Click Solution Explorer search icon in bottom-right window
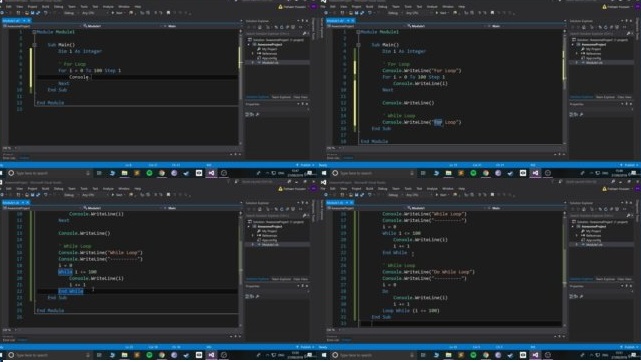This screenshot has height=362, width=641. coord(628,215)
